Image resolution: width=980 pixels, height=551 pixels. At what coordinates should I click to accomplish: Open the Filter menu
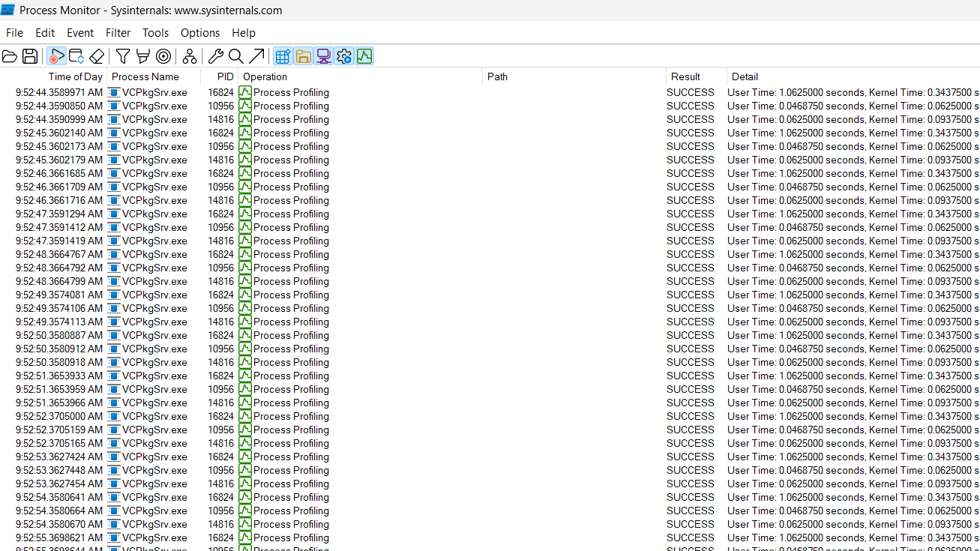pyautogui.click(x=118, y=33)
